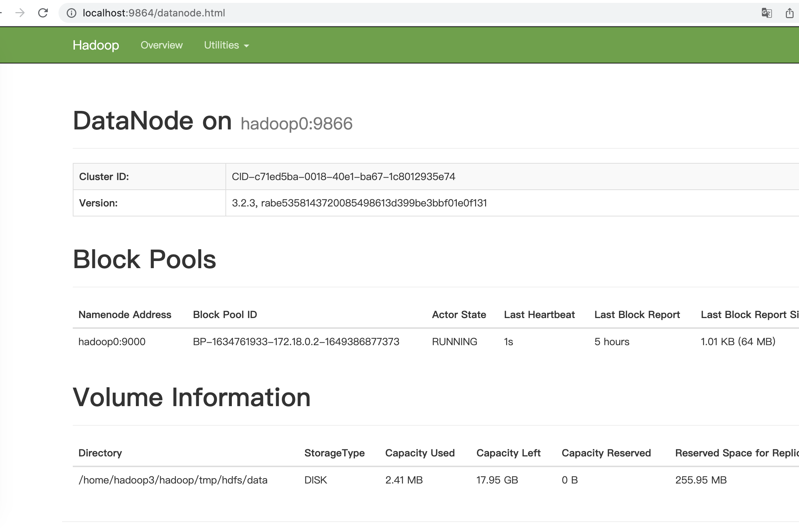The width and height of the screenshot is (799, 532).
Task: Expand the Utilities dropdown menu
Action: click(227, 45)
